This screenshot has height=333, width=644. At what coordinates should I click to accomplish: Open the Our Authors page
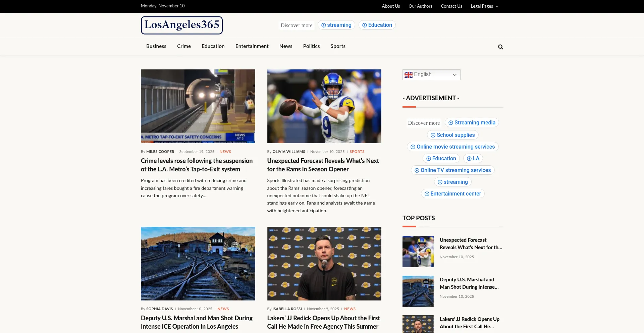(x=420, y=6)
